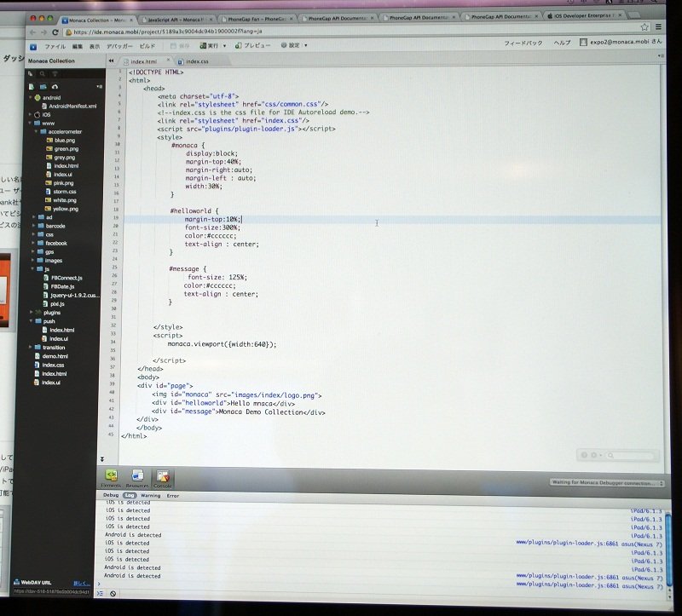
Task: Click the フィードバック link
Action: [x=523, y=43]
